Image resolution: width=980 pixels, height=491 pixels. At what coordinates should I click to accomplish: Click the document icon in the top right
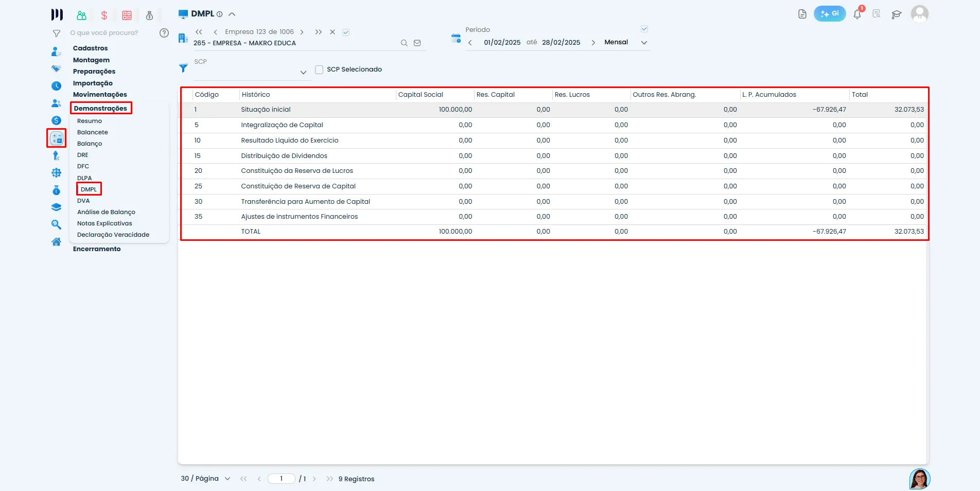tap(802, 14)
